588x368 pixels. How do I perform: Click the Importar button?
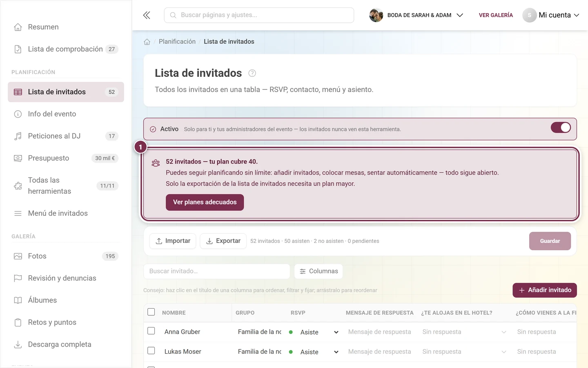(x=173, y=241)
